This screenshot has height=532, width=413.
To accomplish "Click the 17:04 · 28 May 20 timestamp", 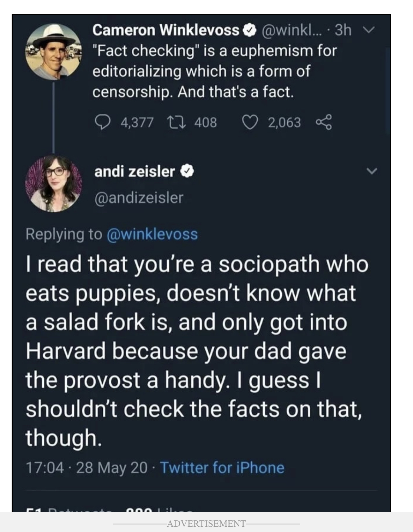I will point(86,468).
